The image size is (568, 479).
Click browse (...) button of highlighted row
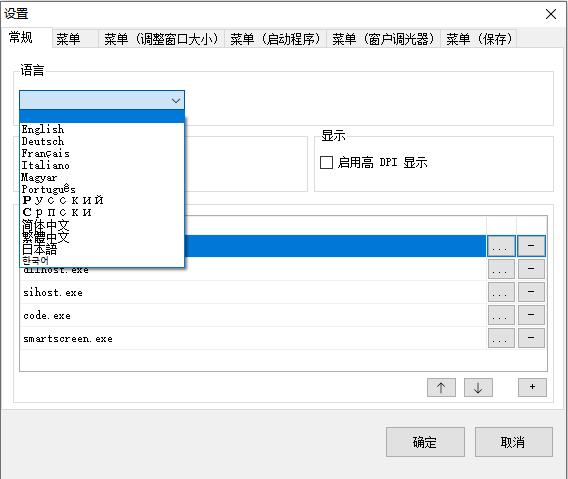(x=501, y=246)
